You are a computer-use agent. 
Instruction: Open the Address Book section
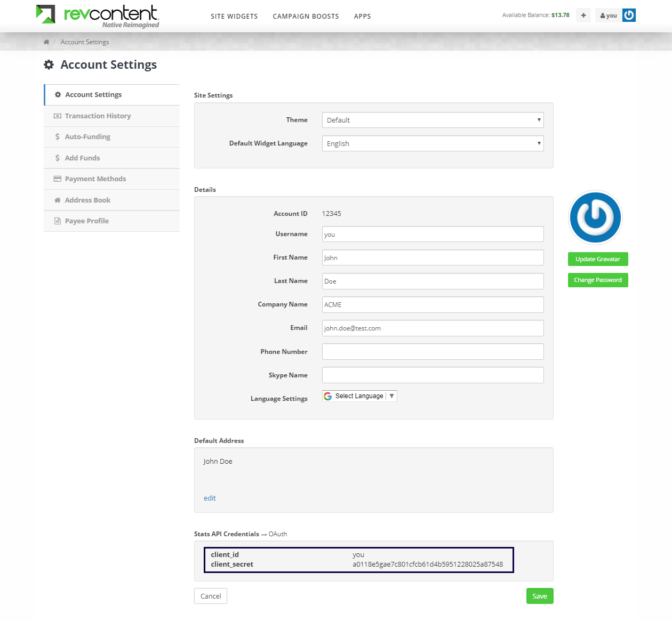click(x=87, y=200)
